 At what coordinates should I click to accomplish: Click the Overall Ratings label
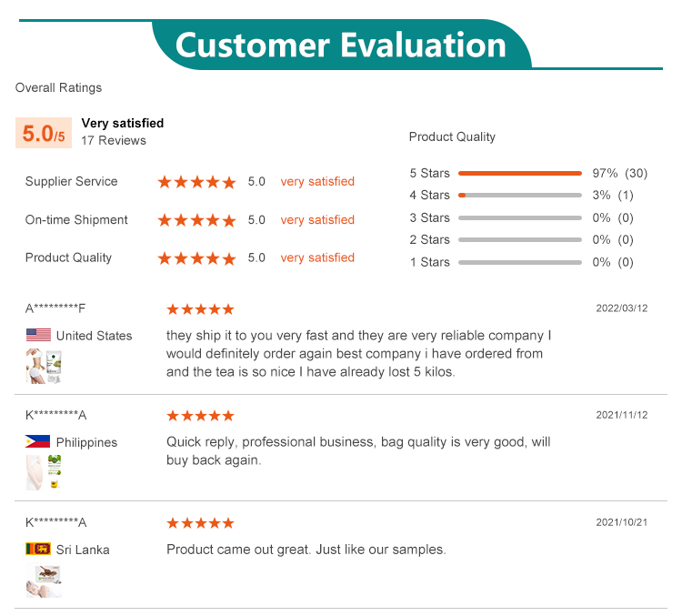click(58, 88)
